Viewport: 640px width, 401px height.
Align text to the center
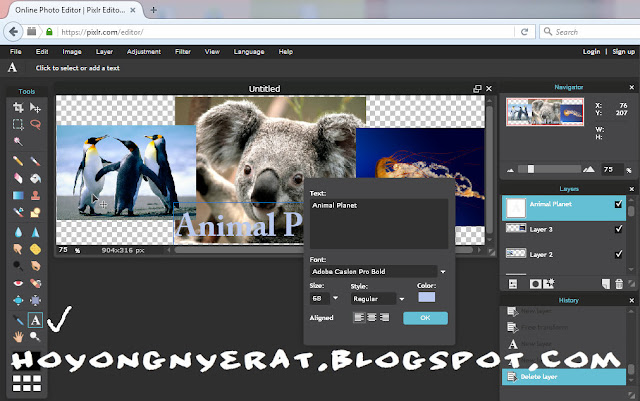[x=372, y=317]
